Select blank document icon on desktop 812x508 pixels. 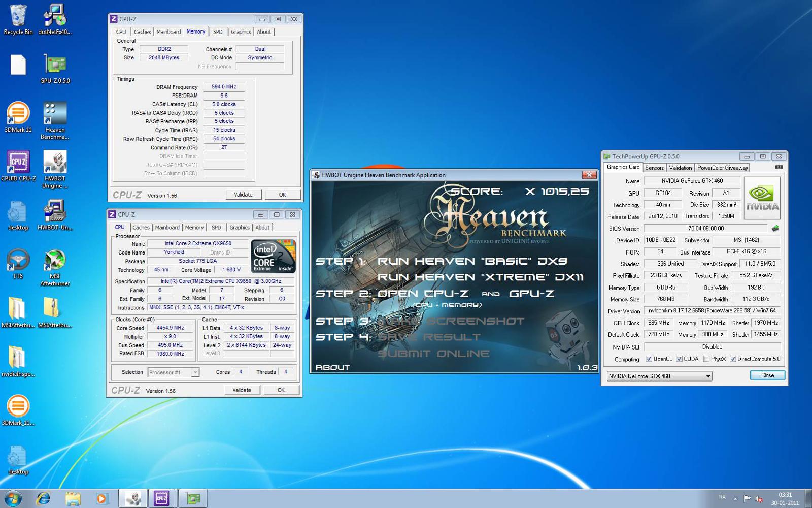pyautogui.click(x=18, y=65)
